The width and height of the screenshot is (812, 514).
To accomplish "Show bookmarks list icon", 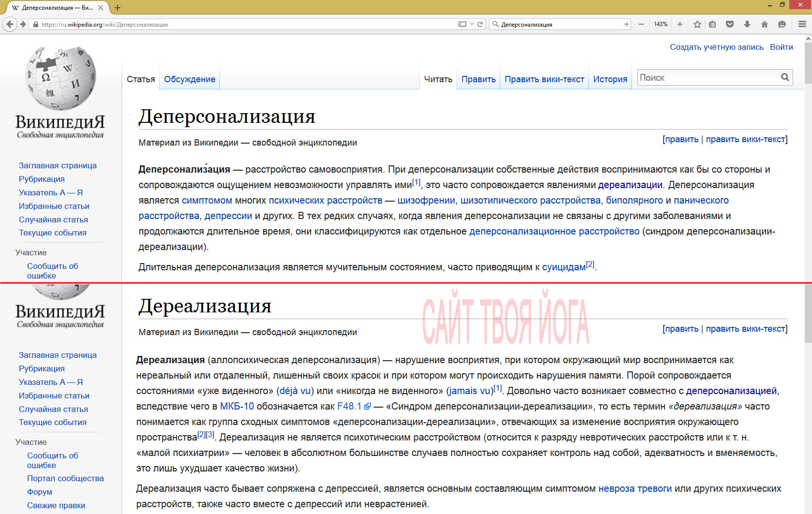I will [712, 24].
